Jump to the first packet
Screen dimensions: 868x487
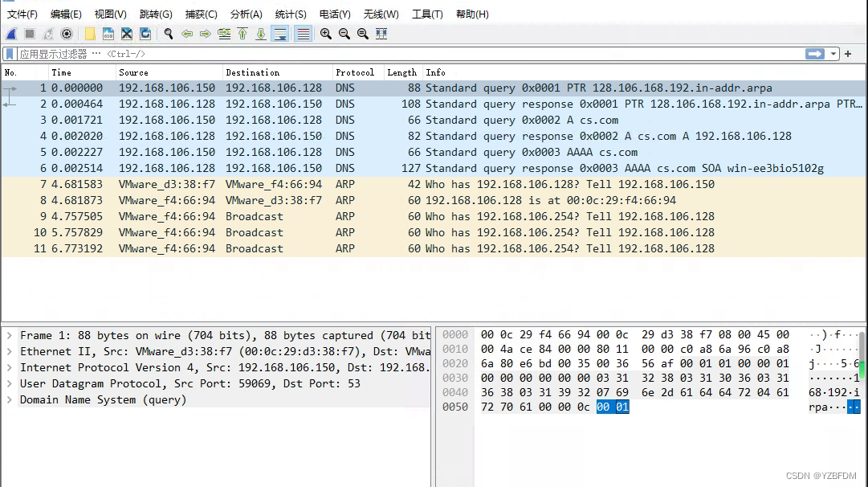click(242, 33)
